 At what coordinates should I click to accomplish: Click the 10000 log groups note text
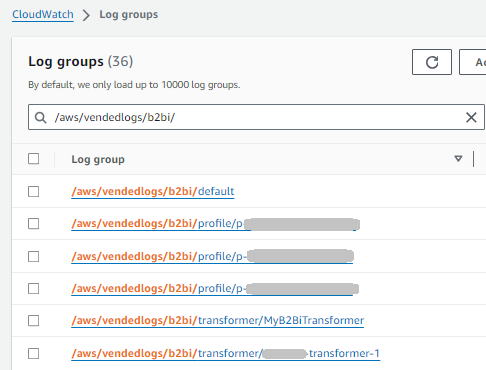coord(134,85)
